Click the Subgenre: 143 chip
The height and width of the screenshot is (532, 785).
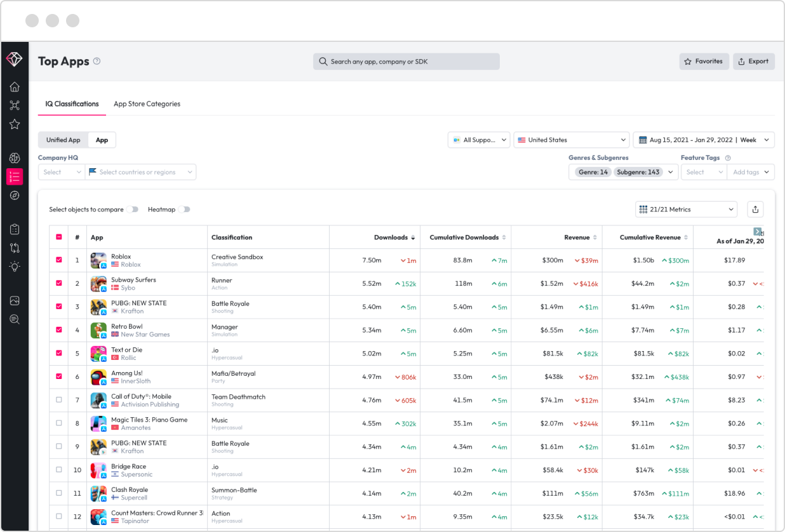tap(638, 172)
